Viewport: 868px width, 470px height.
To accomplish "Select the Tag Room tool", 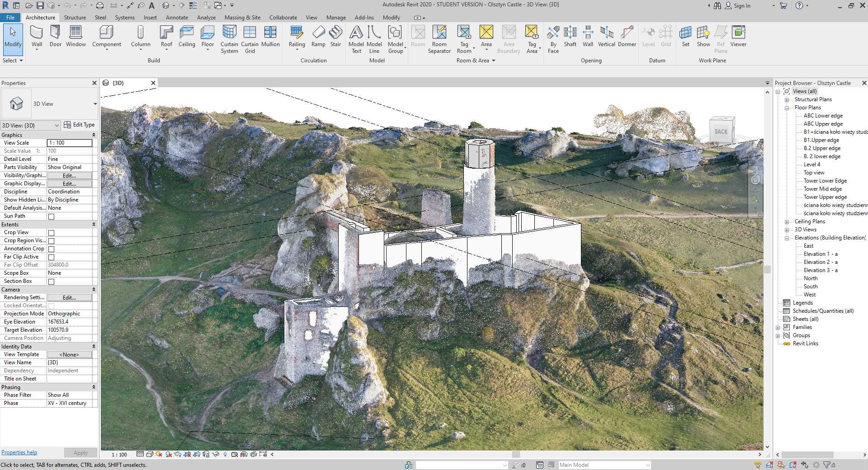I will pos(464,39).
